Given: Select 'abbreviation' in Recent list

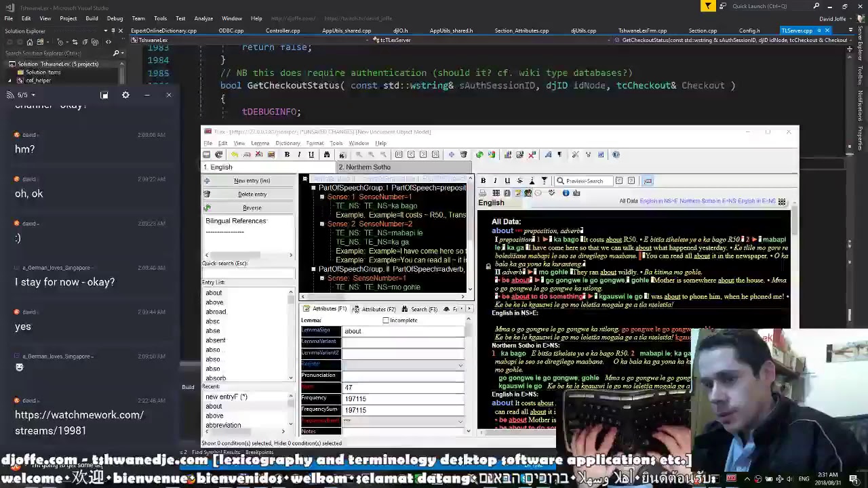Looking at the screenshot, I should tap(223, 426).
